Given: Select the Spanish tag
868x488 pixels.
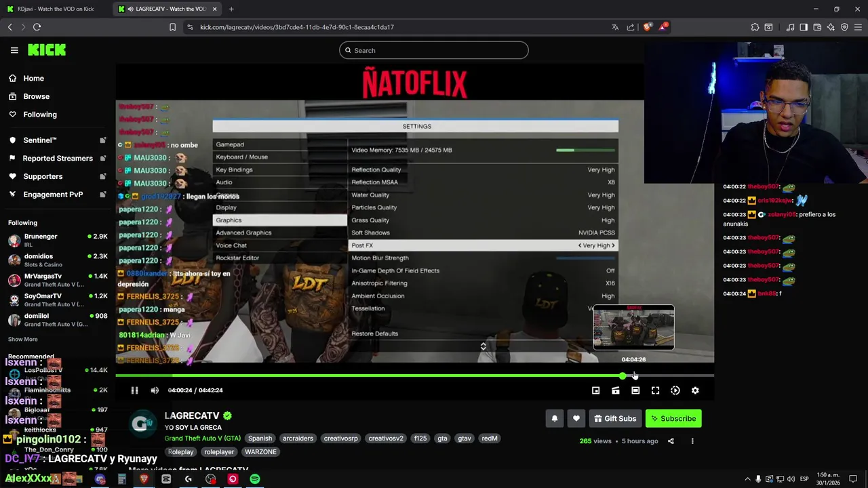Looking at the screenshot, I should pos(260,439).
